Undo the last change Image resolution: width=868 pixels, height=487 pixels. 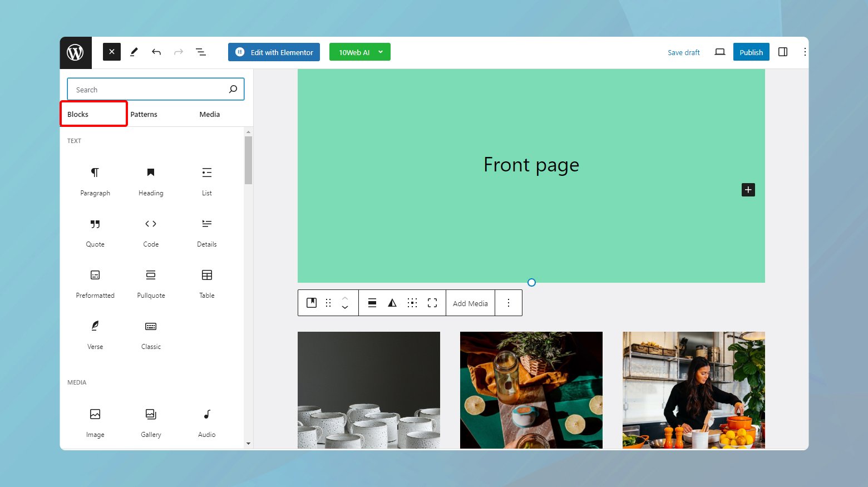(x=156, y=52)
